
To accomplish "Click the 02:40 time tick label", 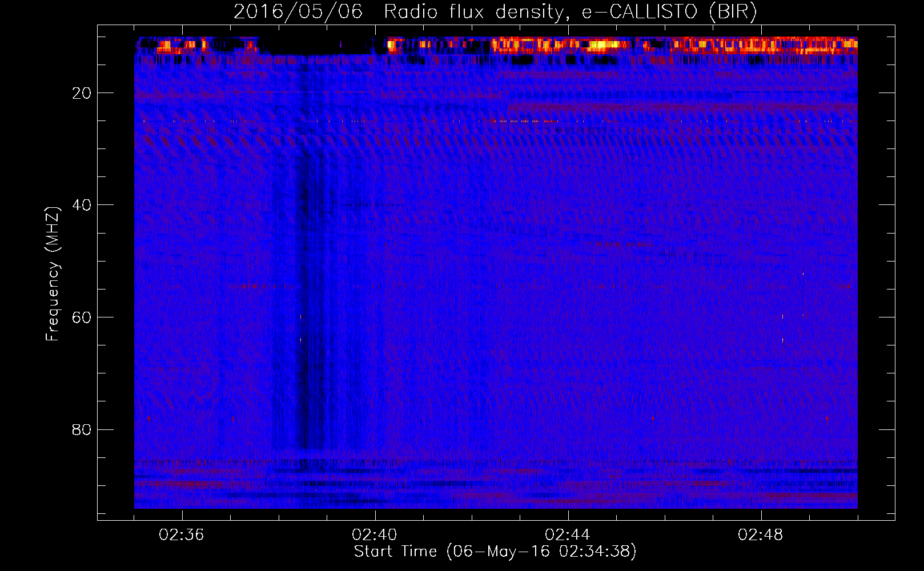I will pyautogui.click(x=375, y=535).
